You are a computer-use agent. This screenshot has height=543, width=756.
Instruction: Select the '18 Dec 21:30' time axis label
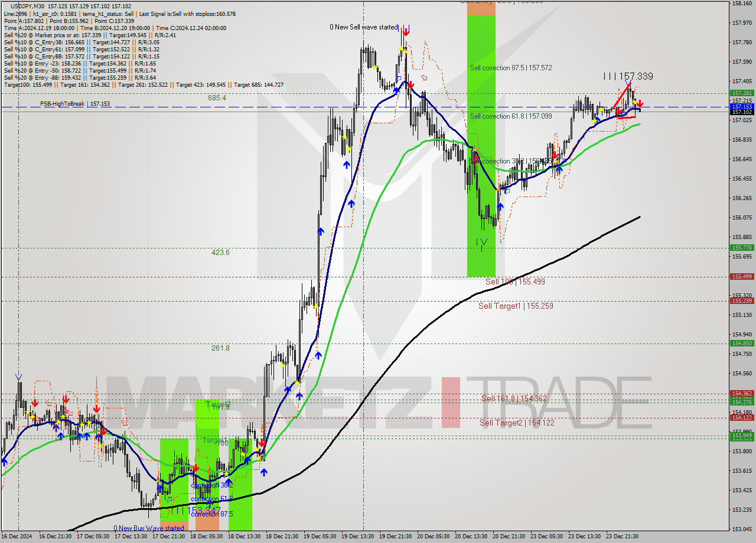tap(283, 537)
